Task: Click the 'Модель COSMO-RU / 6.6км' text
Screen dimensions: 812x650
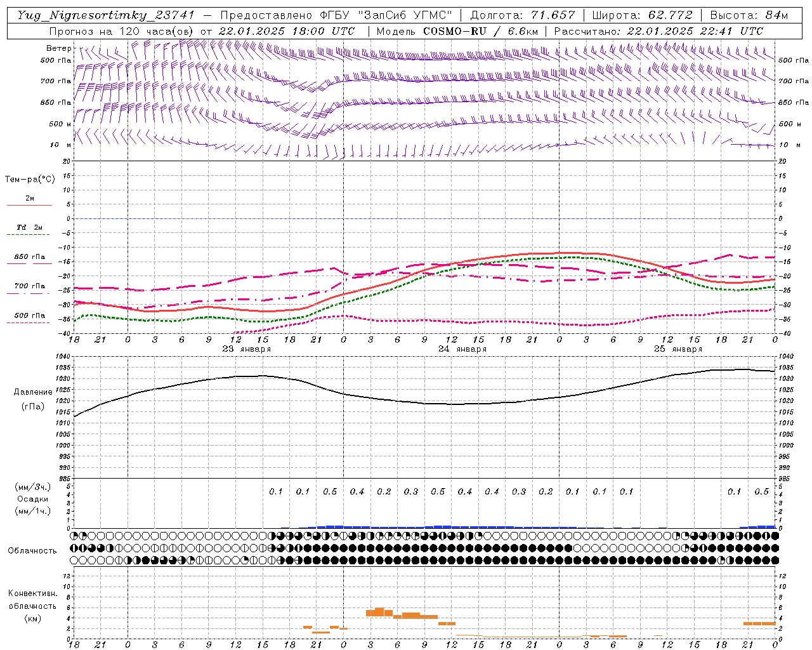Action: pos(457,31)
